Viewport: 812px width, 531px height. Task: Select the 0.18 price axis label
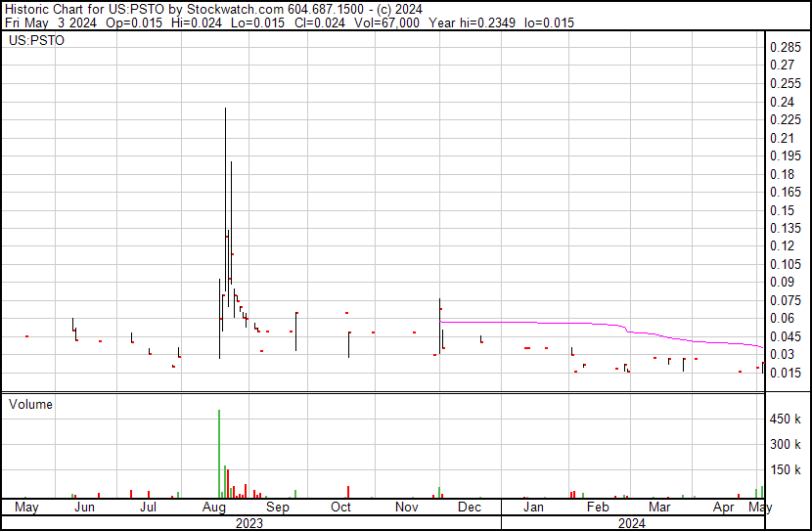tap(782, 174)
